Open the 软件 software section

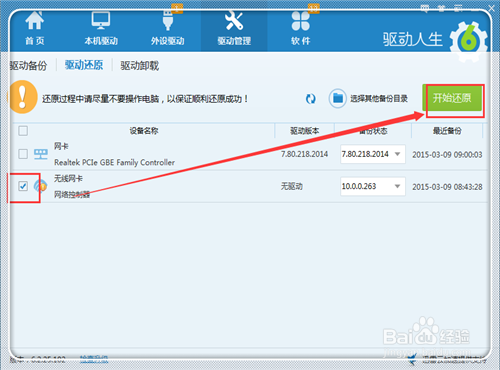coord(301,28)
